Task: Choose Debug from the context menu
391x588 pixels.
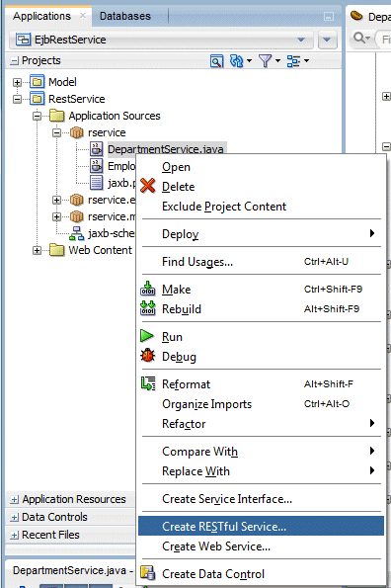Action: click(x=262, y=357)
